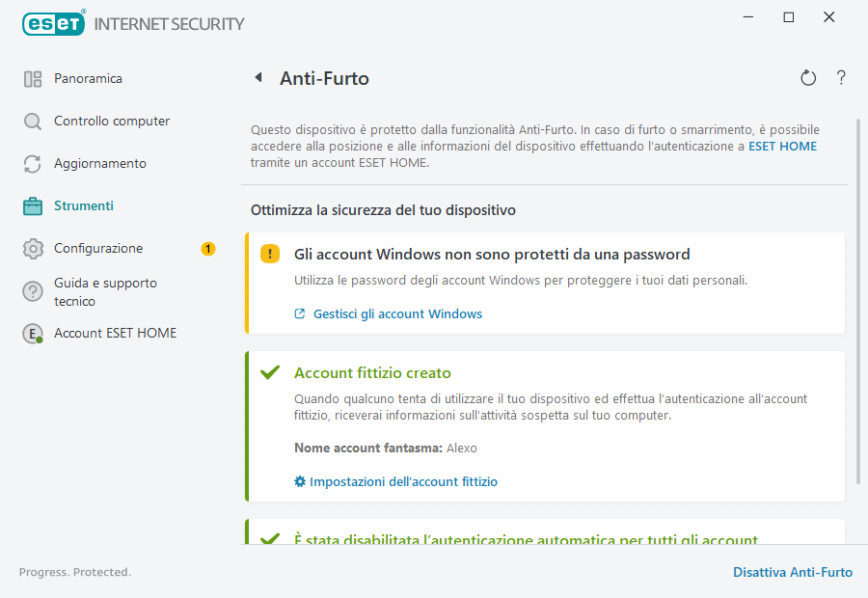Select the Strumenti briefcase icon
Viewport: 868px width, 598px height.
[33, 205]
